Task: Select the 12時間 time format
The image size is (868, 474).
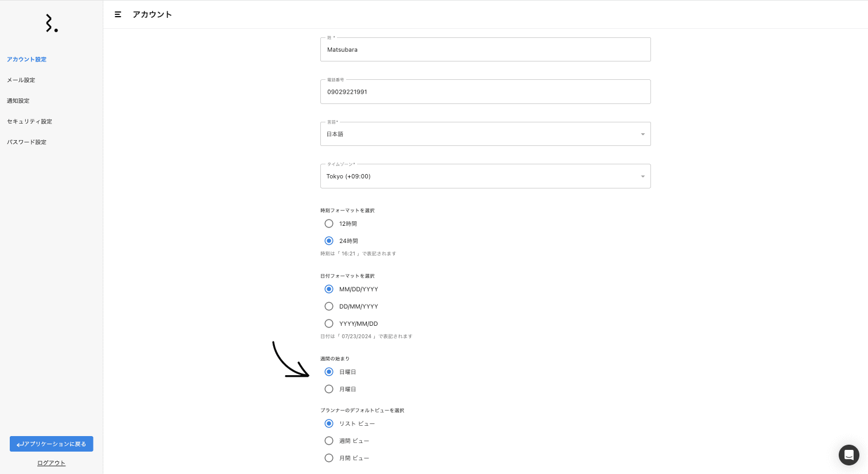Action: click(x=329, y=223)
